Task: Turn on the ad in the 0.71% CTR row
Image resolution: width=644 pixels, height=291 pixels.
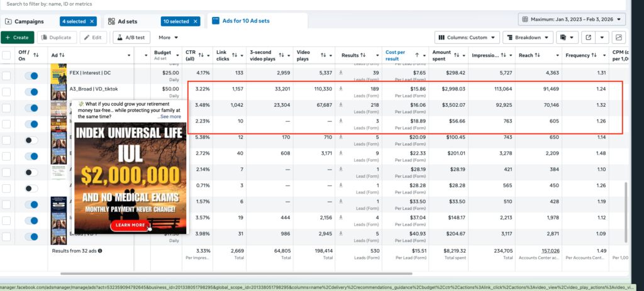Action: (x=31, y=189)
